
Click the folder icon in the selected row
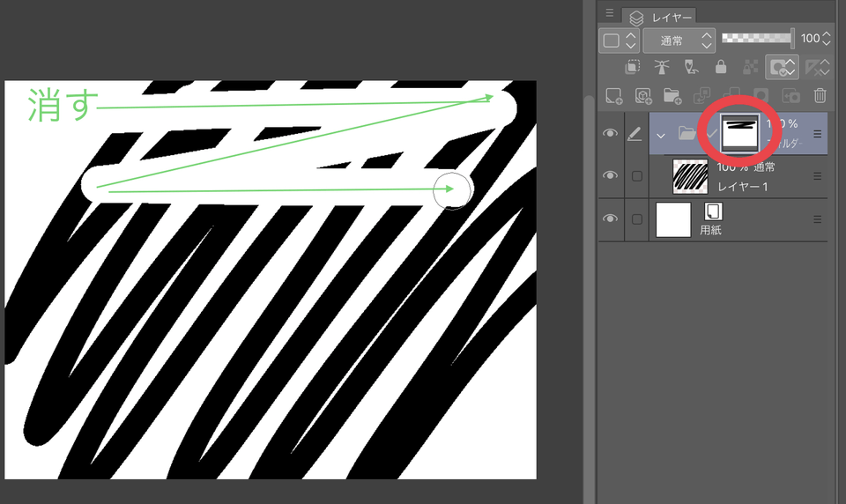(x=686, y=133)
